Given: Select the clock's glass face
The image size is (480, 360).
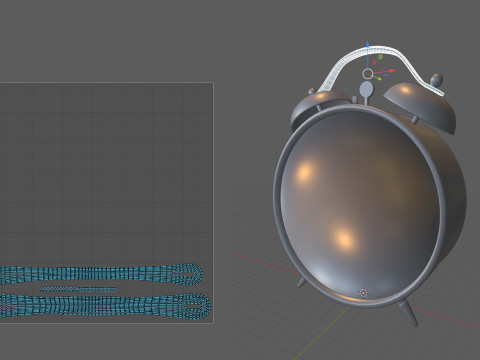Looking at the screenshot, I should coord(359,204).
